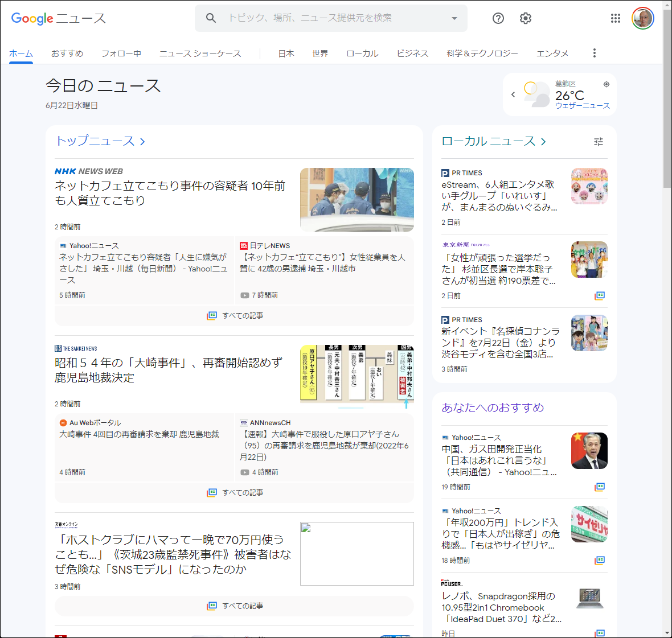Open Au Webポータル 大崎事件 article

click(139, 434)
